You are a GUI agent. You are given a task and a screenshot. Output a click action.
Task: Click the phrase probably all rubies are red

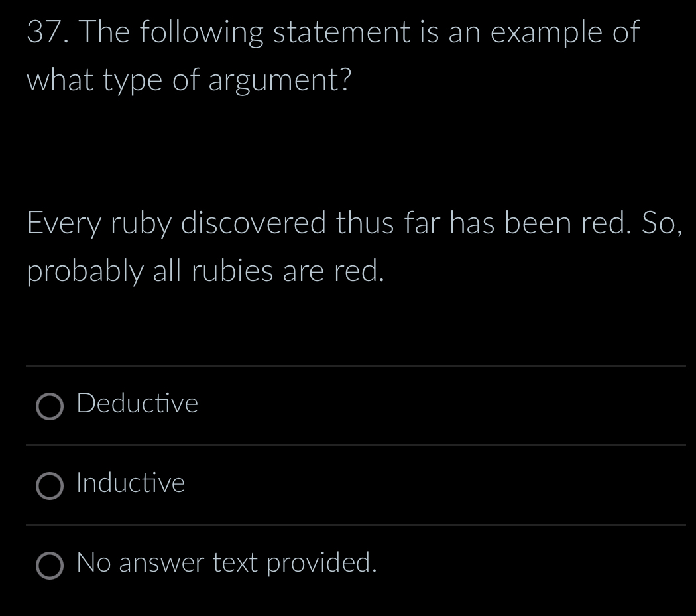(x=205, y=270)
